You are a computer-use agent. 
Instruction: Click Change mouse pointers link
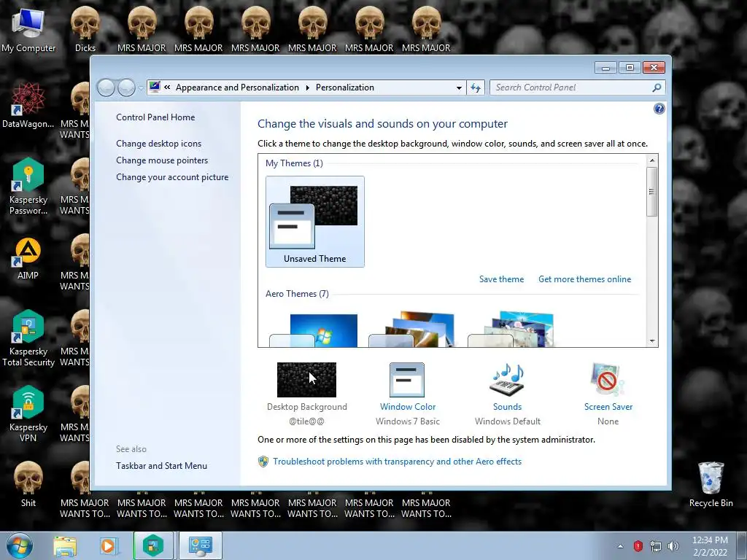(162, 160)
